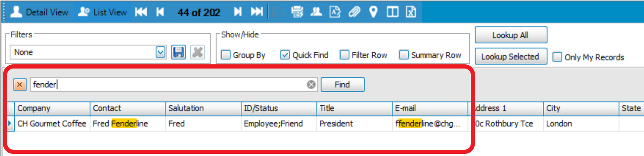Click the printer icon in toolbar

[297, 12]
